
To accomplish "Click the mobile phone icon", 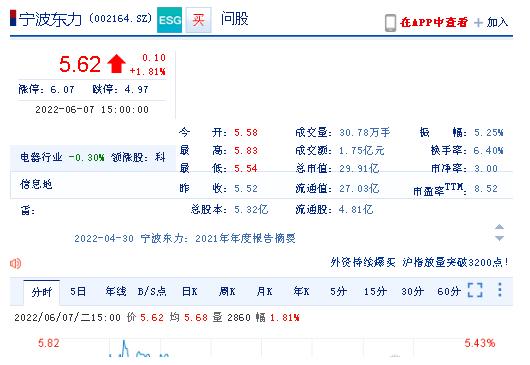I will tap(390, 23).
